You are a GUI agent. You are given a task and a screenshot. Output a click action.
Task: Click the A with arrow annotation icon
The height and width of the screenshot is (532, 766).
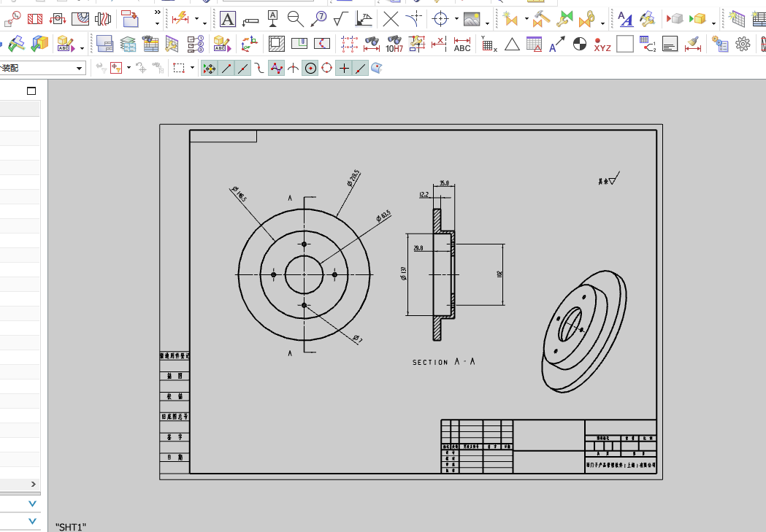tap(557, 45)
